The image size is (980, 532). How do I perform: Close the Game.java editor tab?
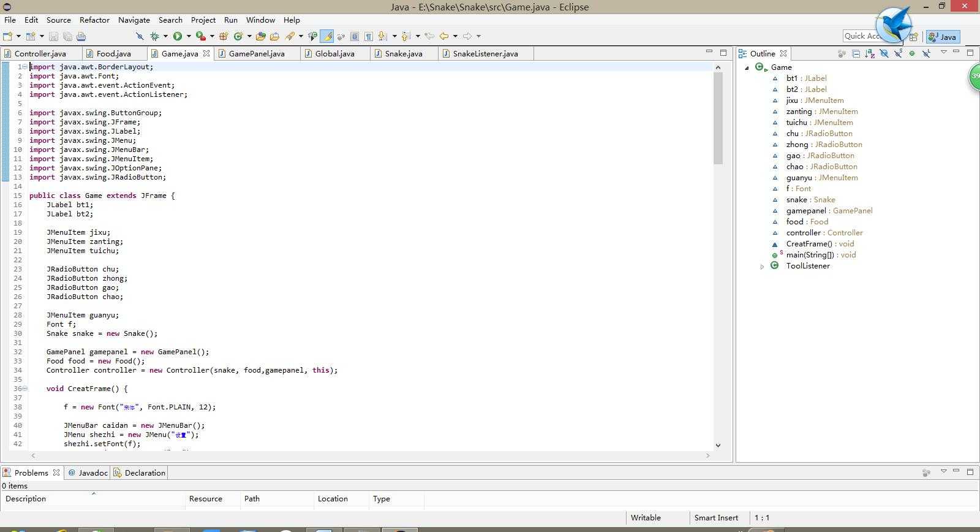[x=206, y=53]
